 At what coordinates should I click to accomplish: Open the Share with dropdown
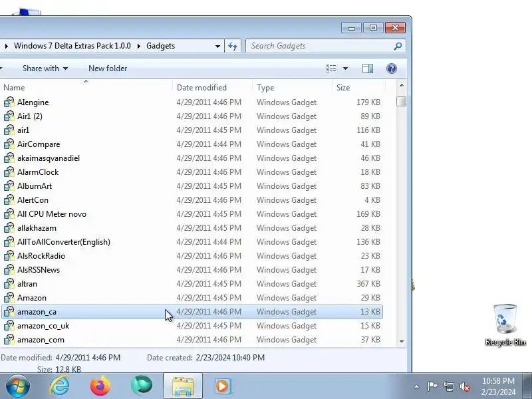pos(45,68)
